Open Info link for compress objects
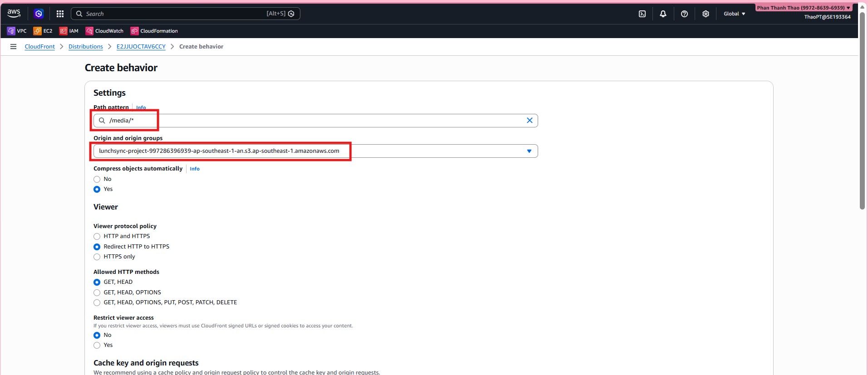This screenshot has height=375, width=868. click(x=194, y=169)
